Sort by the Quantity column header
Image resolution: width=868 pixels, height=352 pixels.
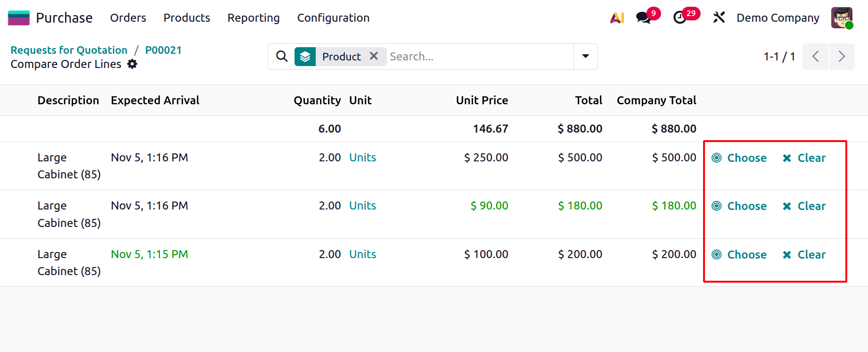point(317,101)
